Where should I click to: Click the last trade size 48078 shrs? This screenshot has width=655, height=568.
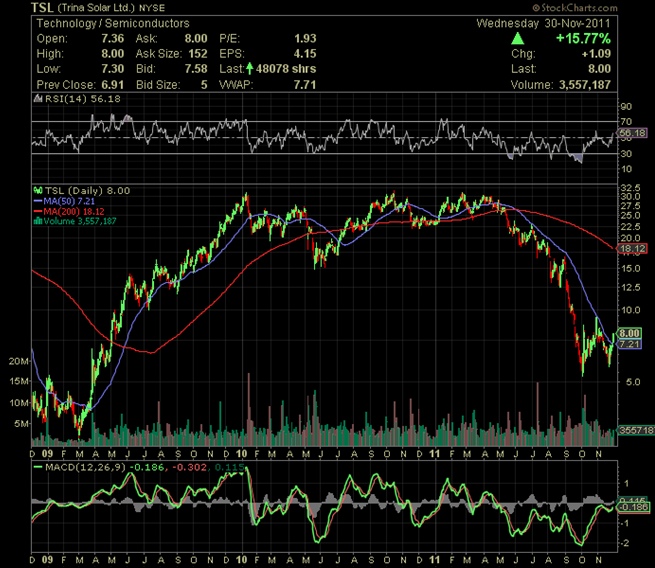pos(286,69)
